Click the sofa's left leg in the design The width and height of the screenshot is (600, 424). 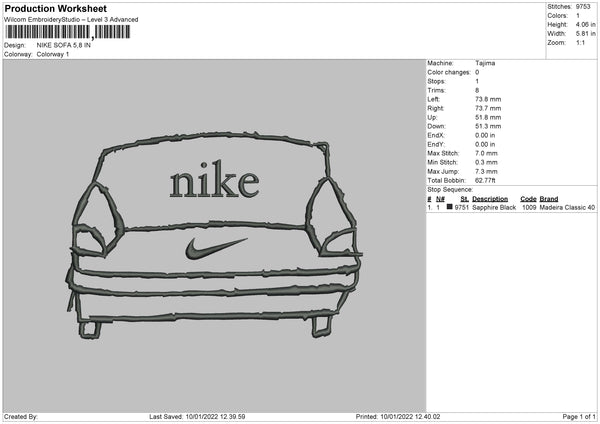[x=90, y=330]
